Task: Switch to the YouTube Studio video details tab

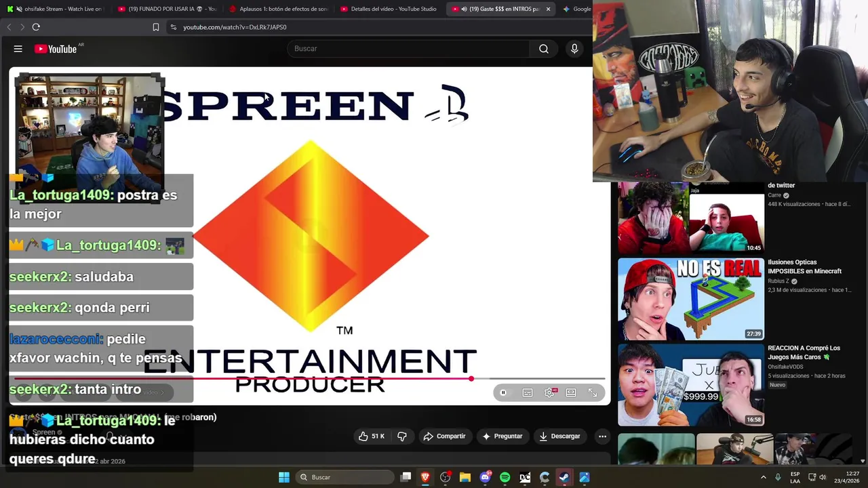Action: coord(389,9)
